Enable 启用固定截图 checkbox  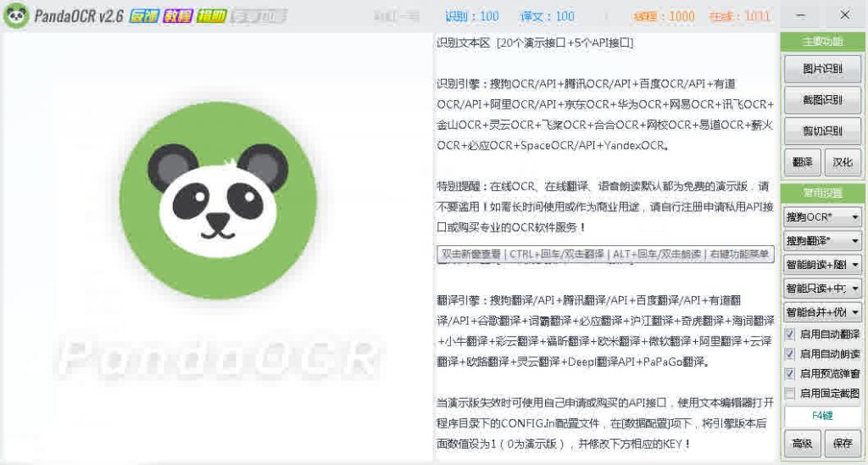(x=790, y=393)
